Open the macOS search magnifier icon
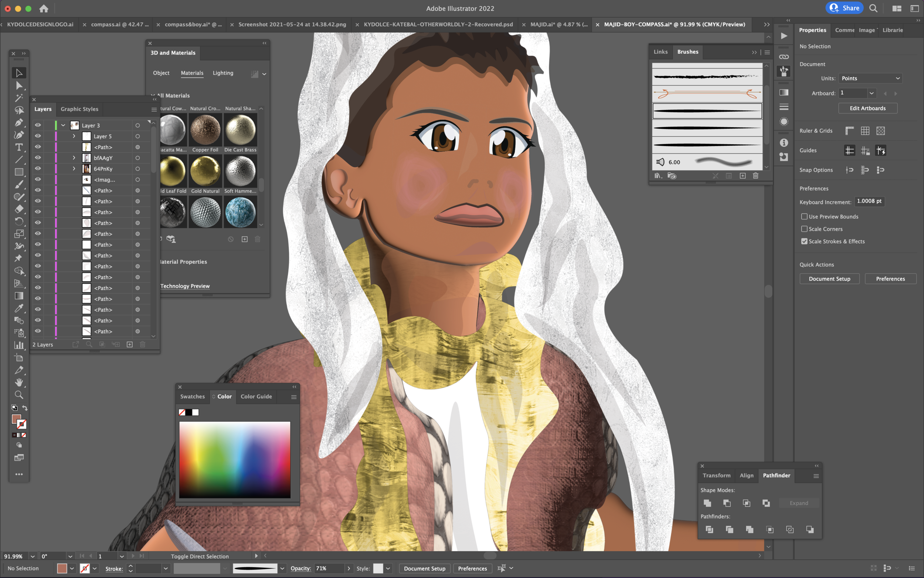The image size is (924, 578). pyautogui.click(x=873, y=8)
